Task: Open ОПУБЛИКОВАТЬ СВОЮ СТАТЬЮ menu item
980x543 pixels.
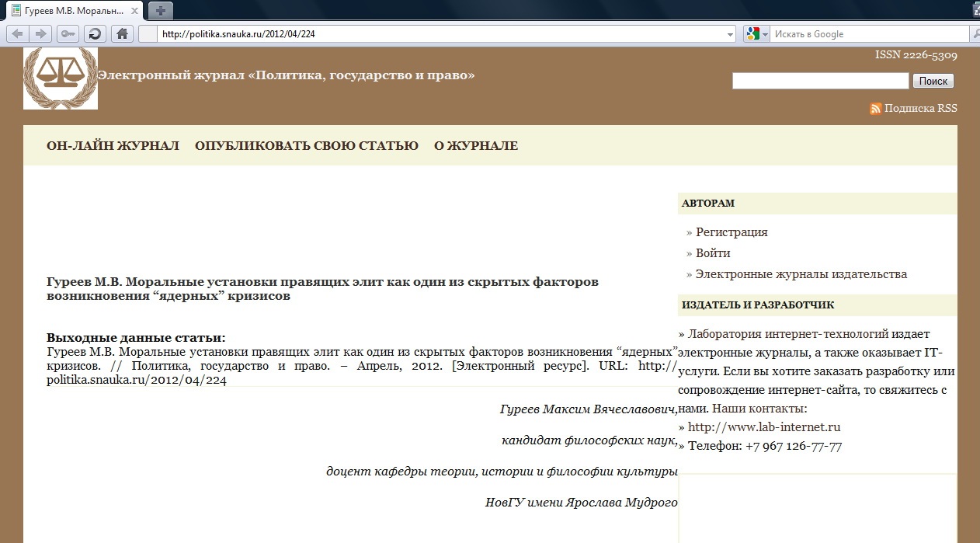Action: [x=307, y=146]
